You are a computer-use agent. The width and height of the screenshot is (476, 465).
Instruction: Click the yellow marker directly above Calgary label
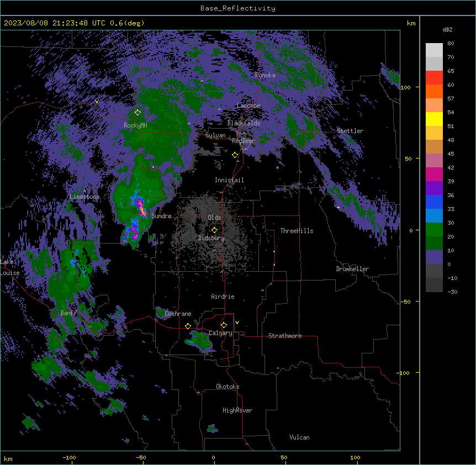coord(224,325)
